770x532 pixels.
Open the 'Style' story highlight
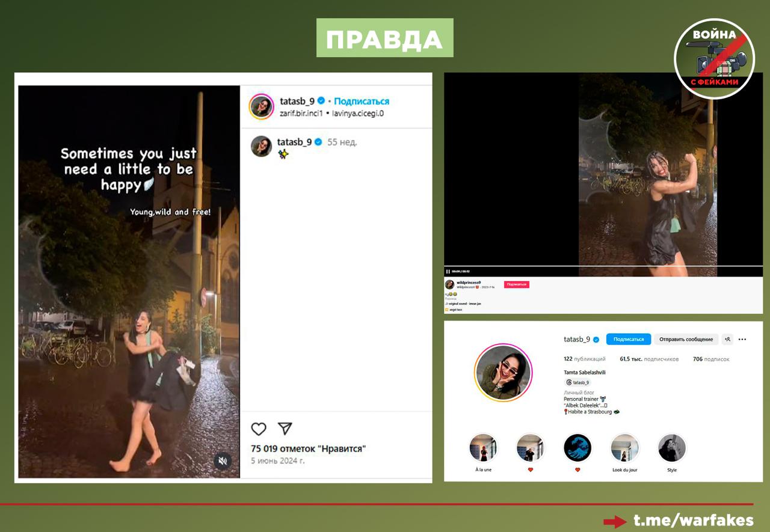pyautogui.click(x=671, y=448)
